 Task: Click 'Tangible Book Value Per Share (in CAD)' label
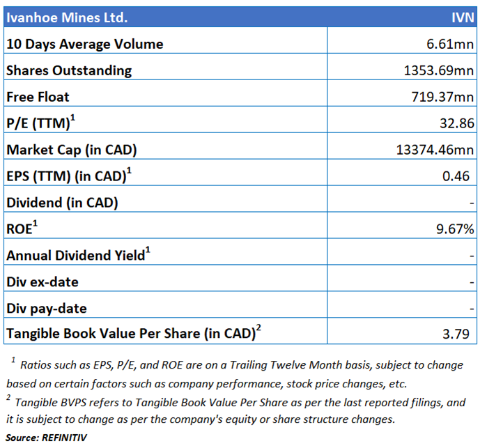click(x=134, y=332)
